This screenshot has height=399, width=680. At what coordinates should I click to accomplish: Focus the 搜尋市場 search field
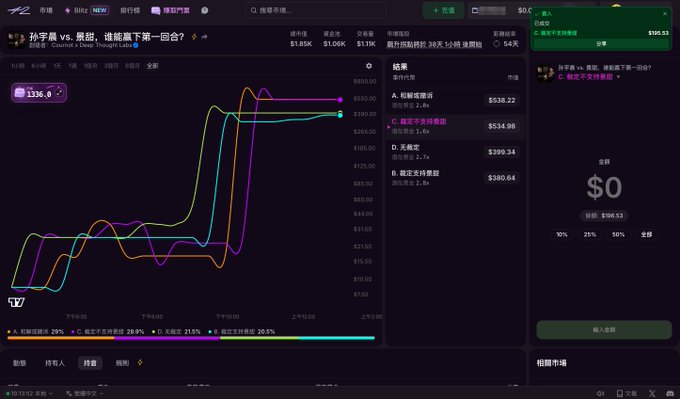tap(316, 10)
